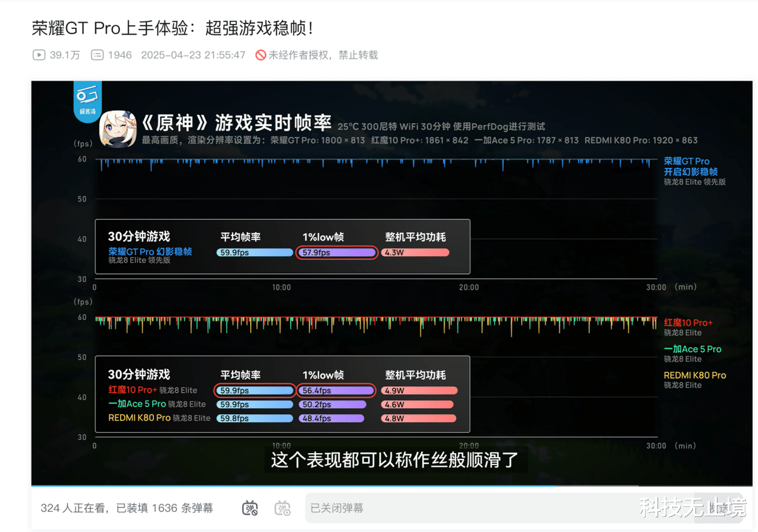The height and width of the screenshot is (532, 758).
Task: Click the 已关闭弹幕 danmaku input field
Action: pos(499,508)
